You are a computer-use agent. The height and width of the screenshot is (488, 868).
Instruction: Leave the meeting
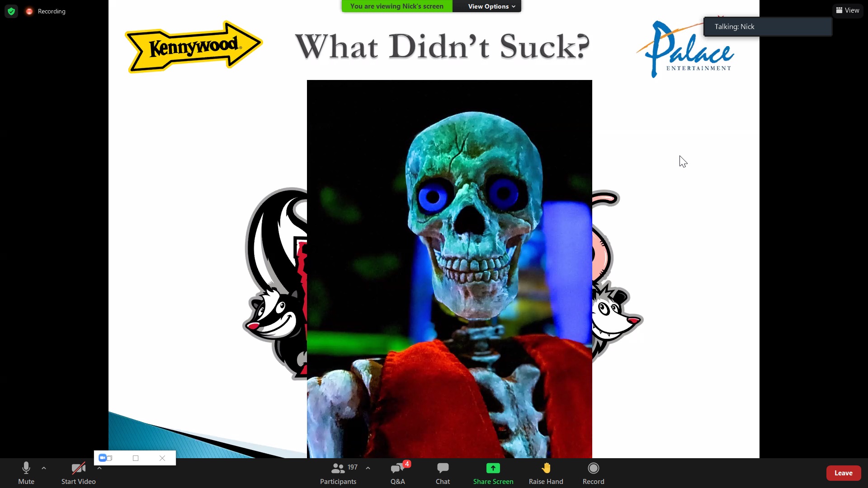coord(843,473)
